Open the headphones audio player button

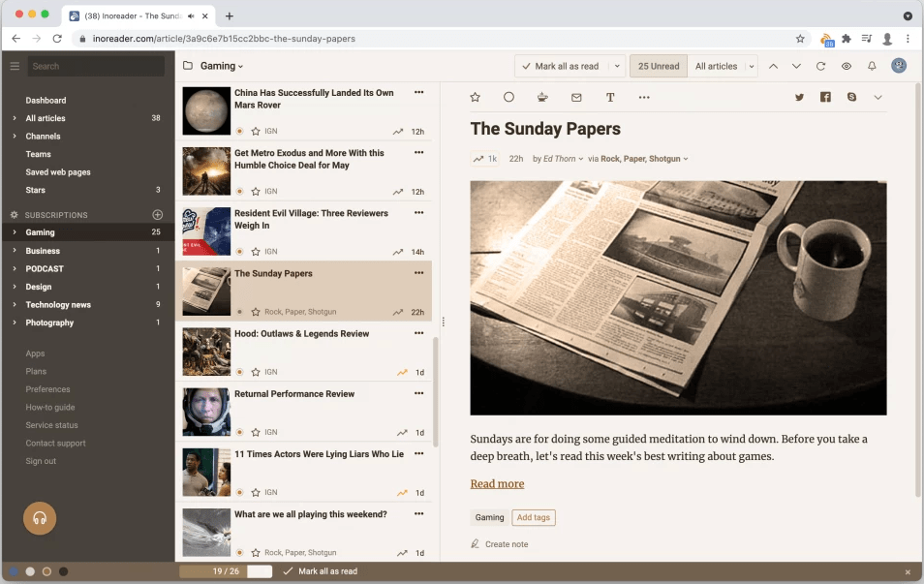pos(40,518)
